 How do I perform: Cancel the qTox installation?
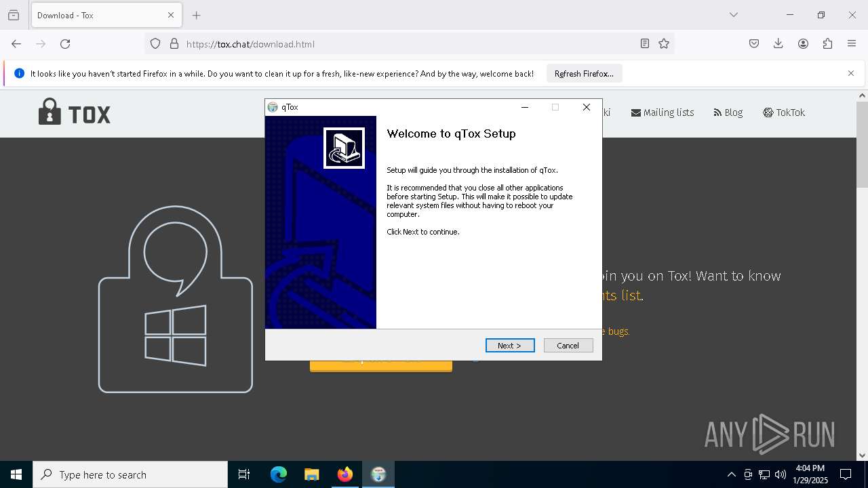pyautogui.click(x=568, y=346)
